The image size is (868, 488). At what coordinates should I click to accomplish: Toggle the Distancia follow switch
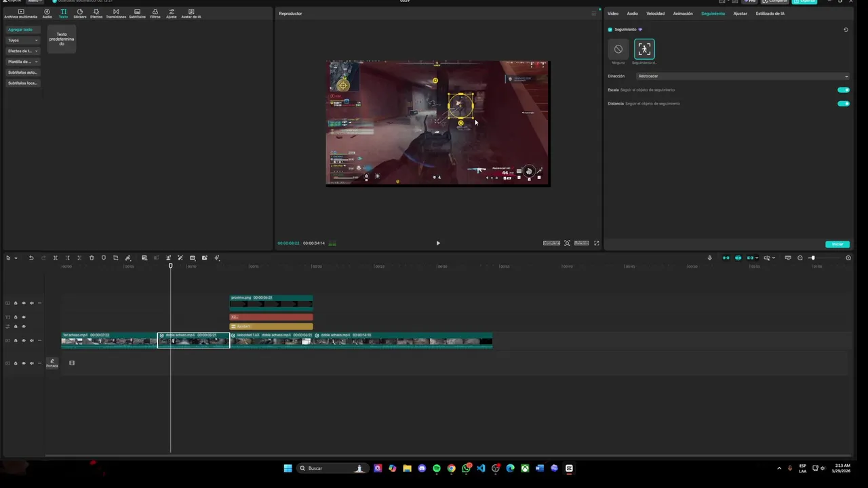(844, 104)
